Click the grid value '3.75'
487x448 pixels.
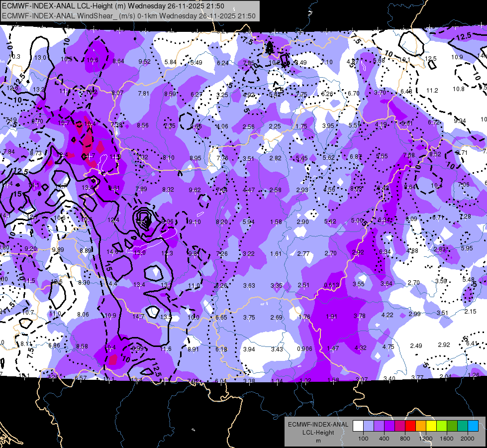coord(249,317)
